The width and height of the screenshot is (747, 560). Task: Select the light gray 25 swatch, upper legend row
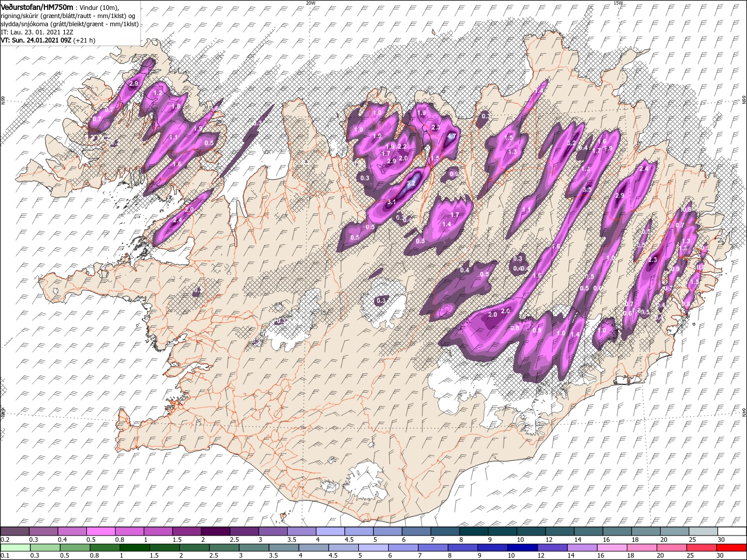[703, 531]
